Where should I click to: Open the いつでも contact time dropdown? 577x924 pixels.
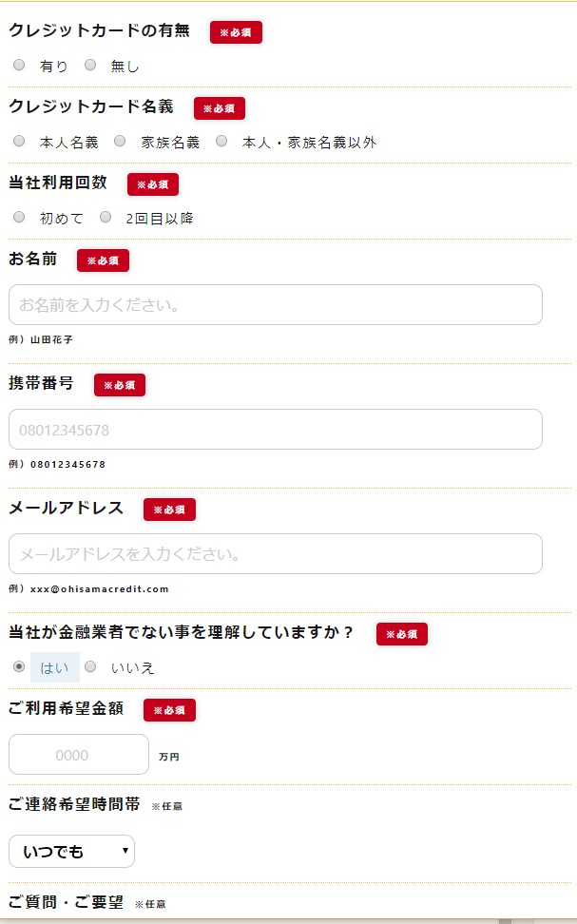pyautogui.click(x=71, y=852)
